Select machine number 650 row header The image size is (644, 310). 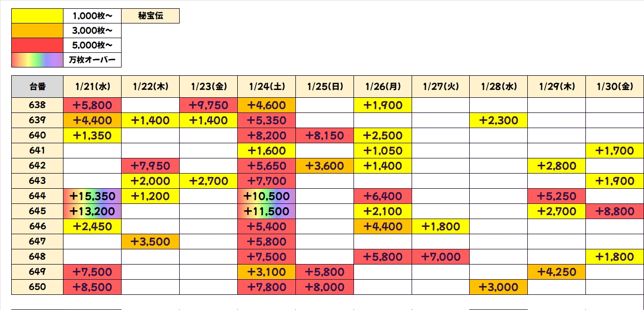[x=37, y=287]
